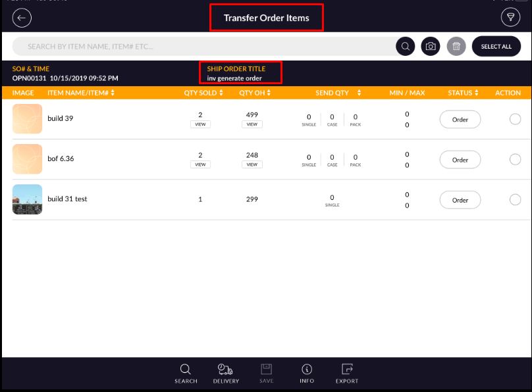Click the Export icon in bottom bar
532x392 pixels.
coord(347,373)
